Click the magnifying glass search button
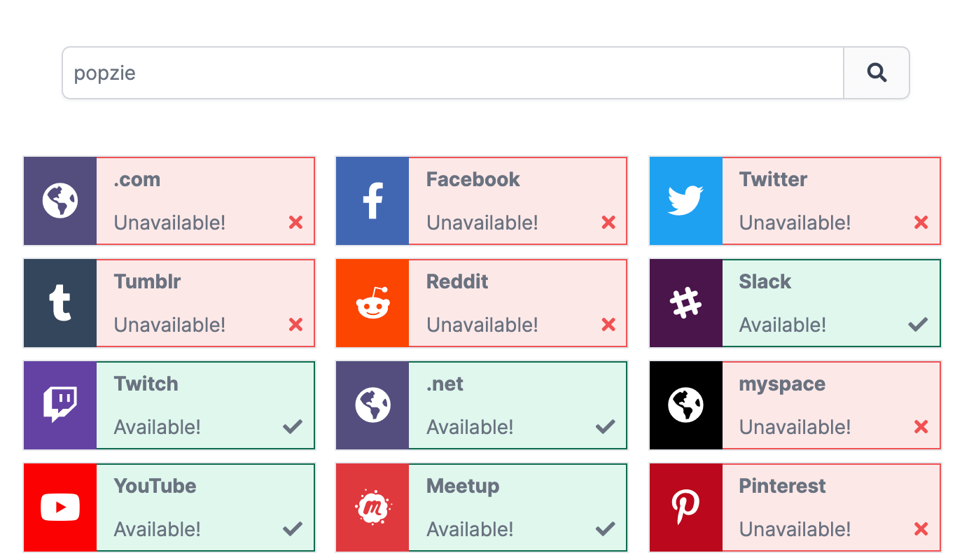Image resolution: width=976 pixels, height=560 pixels. click(x=877, y=73)
